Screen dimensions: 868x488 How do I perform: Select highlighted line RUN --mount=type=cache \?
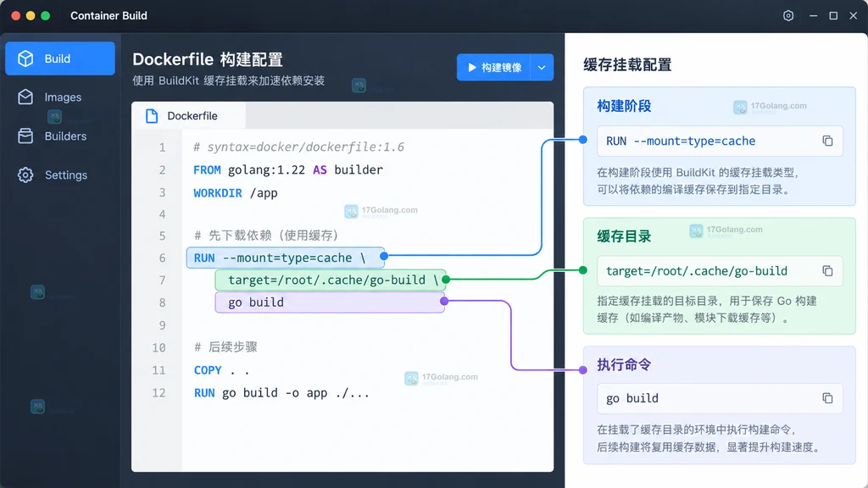coord(286,258)
